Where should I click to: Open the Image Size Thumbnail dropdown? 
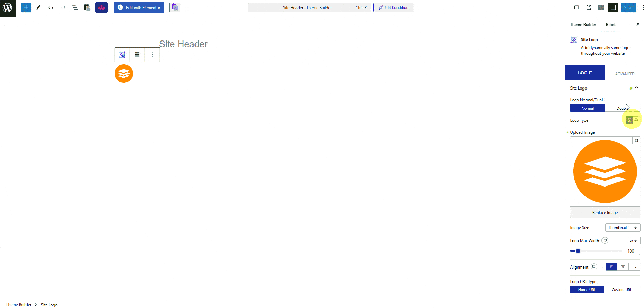[622, 227]
